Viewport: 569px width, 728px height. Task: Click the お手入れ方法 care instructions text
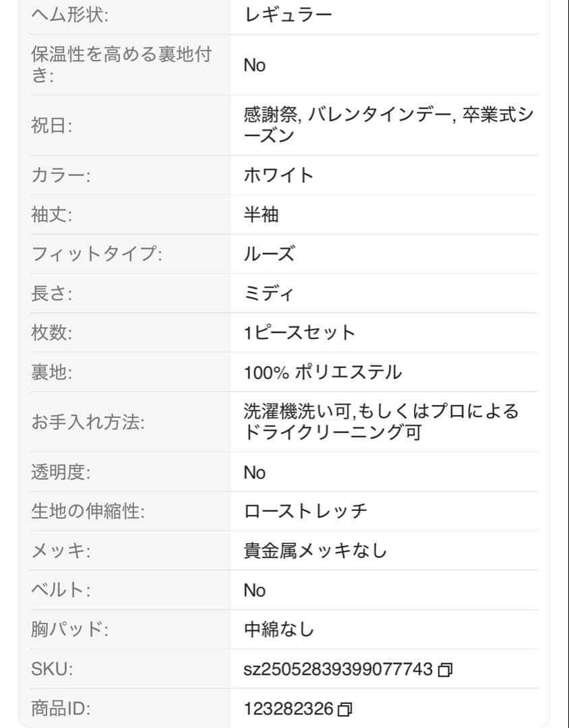[x=381, y=422]
